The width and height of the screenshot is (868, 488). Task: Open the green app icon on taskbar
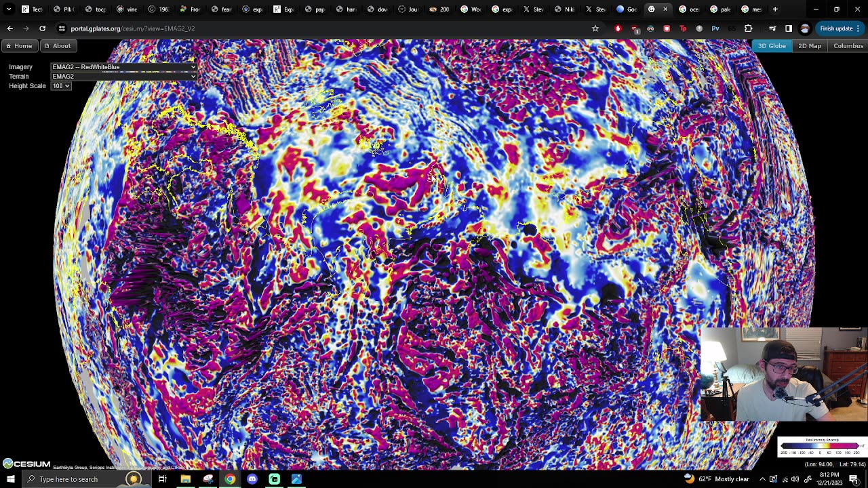tap(275, 479)
